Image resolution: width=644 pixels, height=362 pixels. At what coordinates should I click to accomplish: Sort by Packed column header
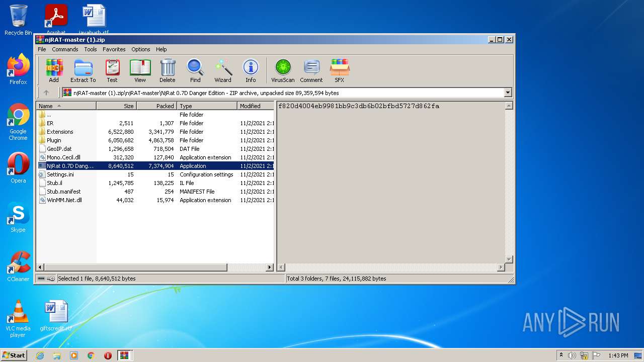click(x=156, y=106)
